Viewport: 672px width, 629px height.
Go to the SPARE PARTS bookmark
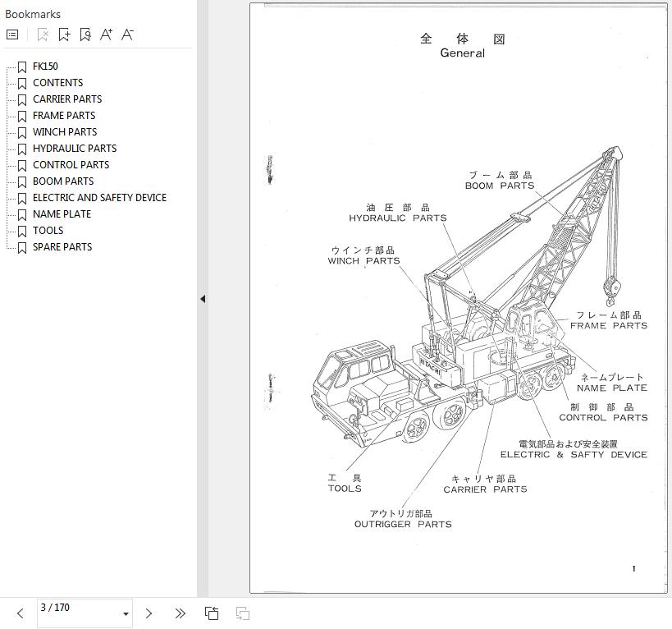(62, 247)
